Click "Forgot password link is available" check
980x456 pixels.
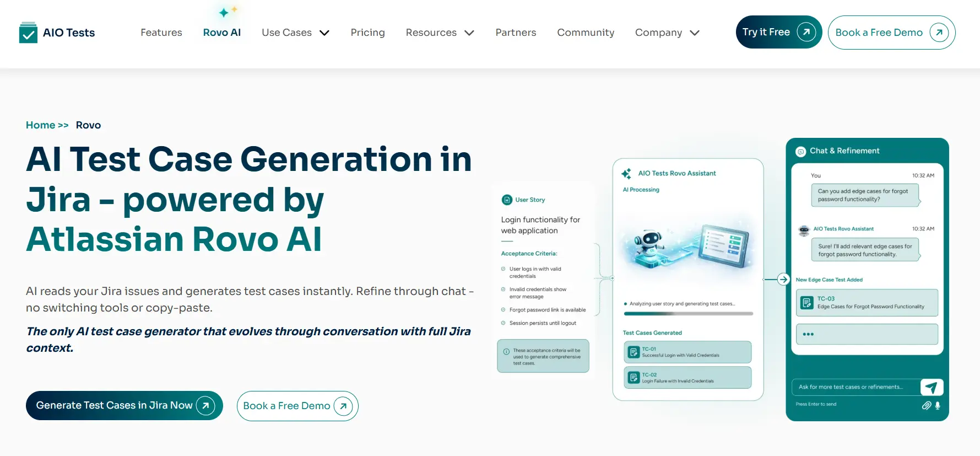click(x=503, y=310)
